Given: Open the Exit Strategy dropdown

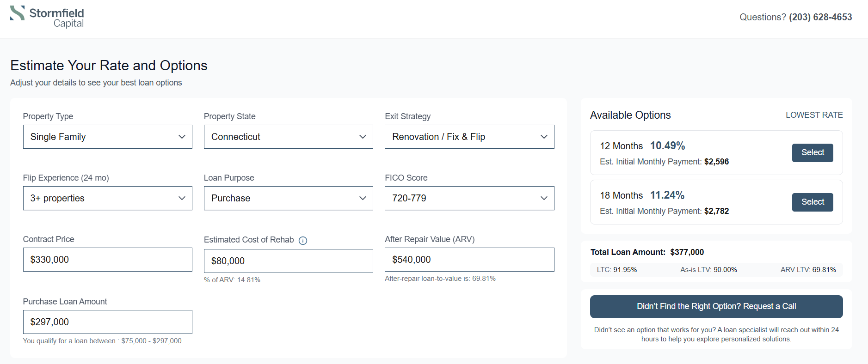Looking at the screenshot, I should [469, 137].
